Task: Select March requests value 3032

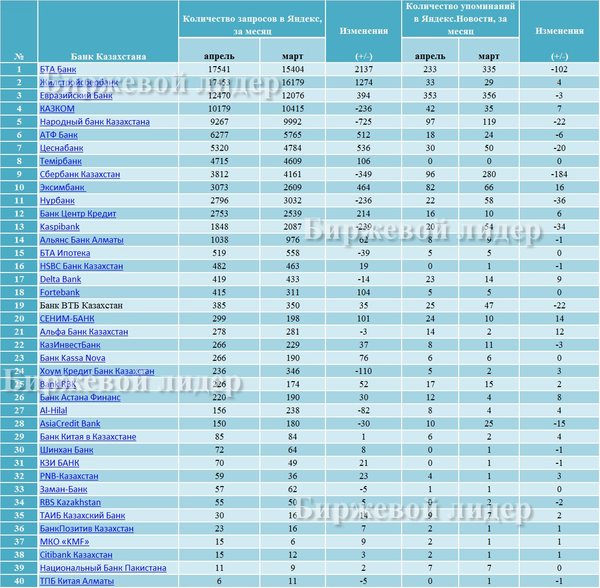Action: tap(293, 200)
